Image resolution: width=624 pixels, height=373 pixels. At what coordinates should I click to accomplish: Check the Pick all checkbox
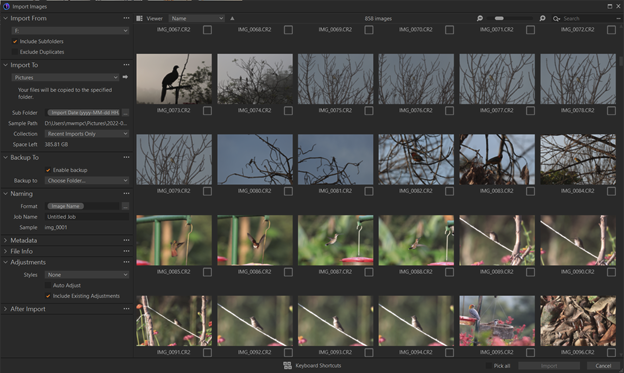pyautogui.click(x=489, y=365)
